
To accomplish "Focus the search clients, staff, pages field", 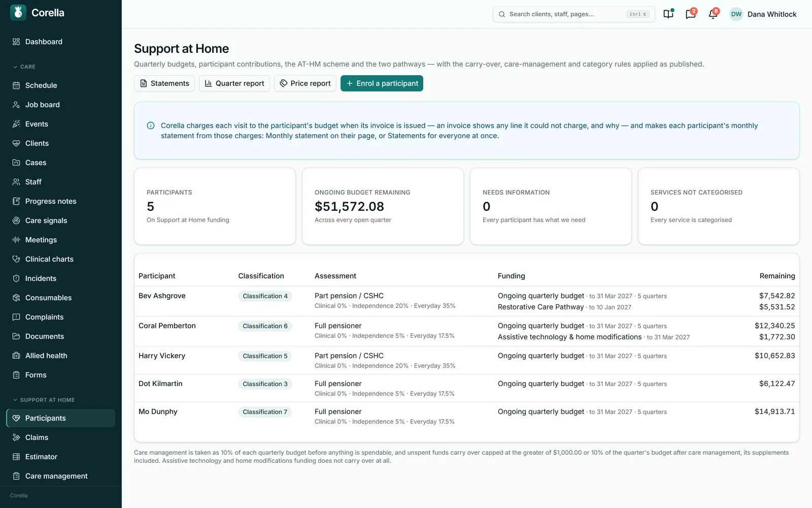I will pos(573,14).
